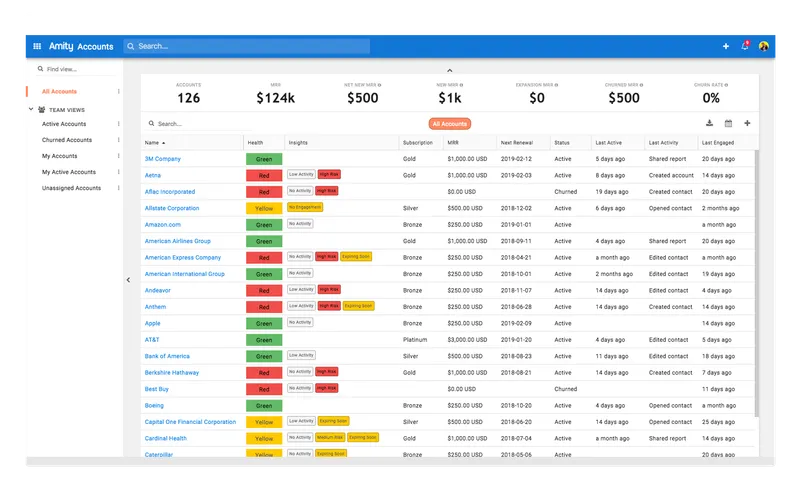
Task: Open options menu for Churned Accounts view
Action: pyautogui.click(x=118, y=140)
